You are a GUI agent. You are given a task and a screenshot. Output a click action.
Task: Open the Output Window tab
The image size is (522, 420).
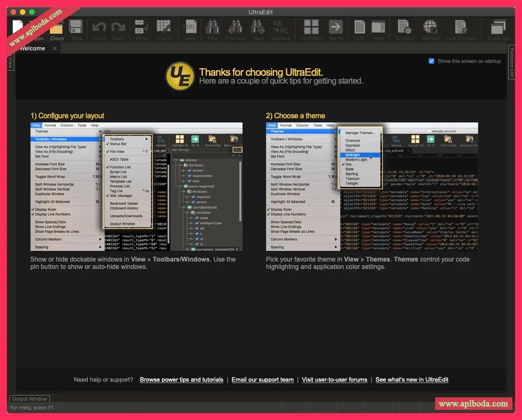(x=30, y=399)
